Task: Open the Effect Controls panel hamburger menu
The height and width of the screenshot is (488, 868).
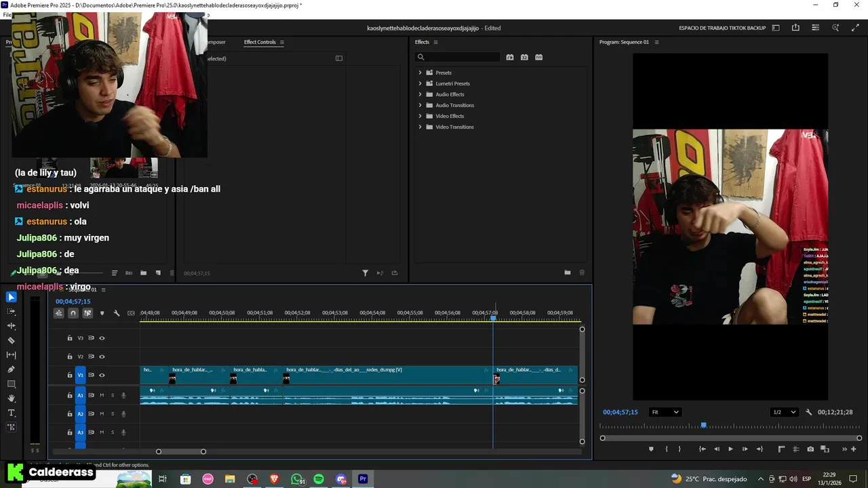Action: point(282,42)
